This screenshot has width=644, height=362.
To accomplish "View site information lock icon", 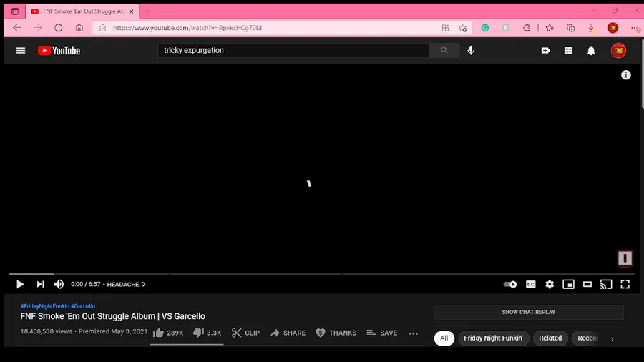I will [x=102, y=28].
